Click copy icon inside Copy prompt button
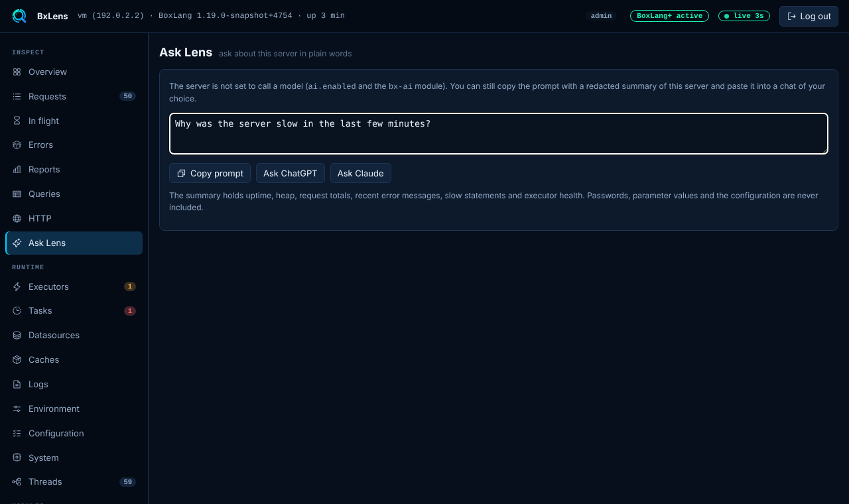This screenshot has width=849, height=504. pyautogui.click(x=181, y=173)
